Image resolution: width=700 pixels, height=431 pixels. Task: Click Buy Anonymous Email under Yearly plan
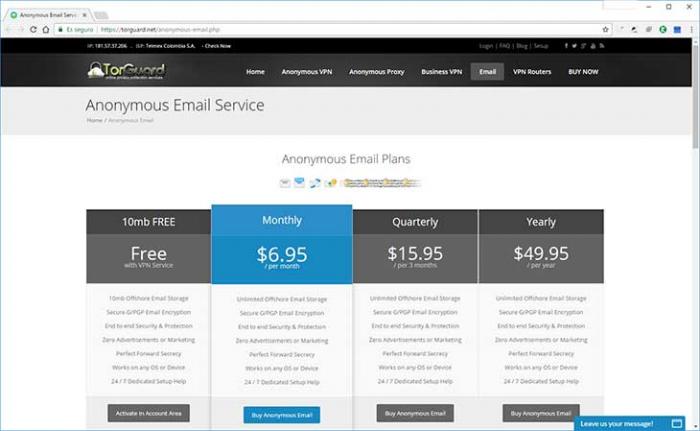pos(541,413)
